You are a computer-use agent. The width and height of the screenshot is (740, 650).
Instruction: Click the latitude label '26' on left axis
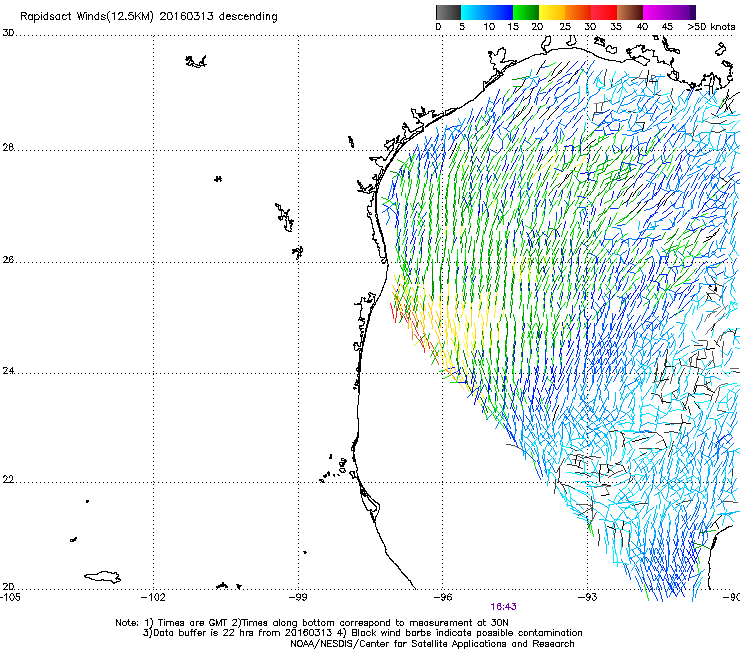click(8, 260)
